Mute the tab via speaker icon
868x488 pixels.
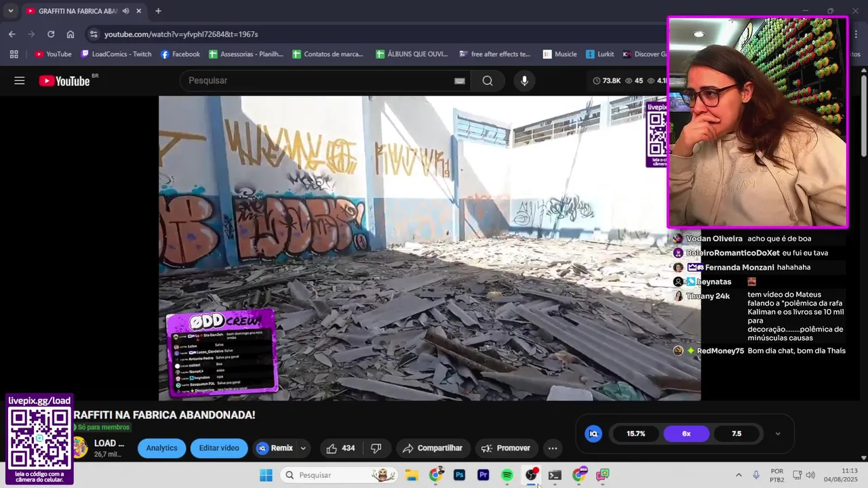pyautogui.click(x=125, y=11)
